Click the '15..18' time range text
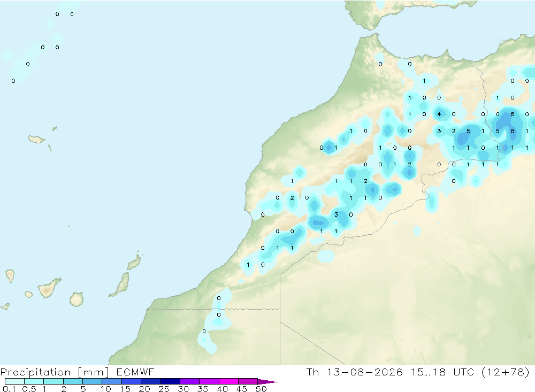535x392 pixels. (428, 372)
